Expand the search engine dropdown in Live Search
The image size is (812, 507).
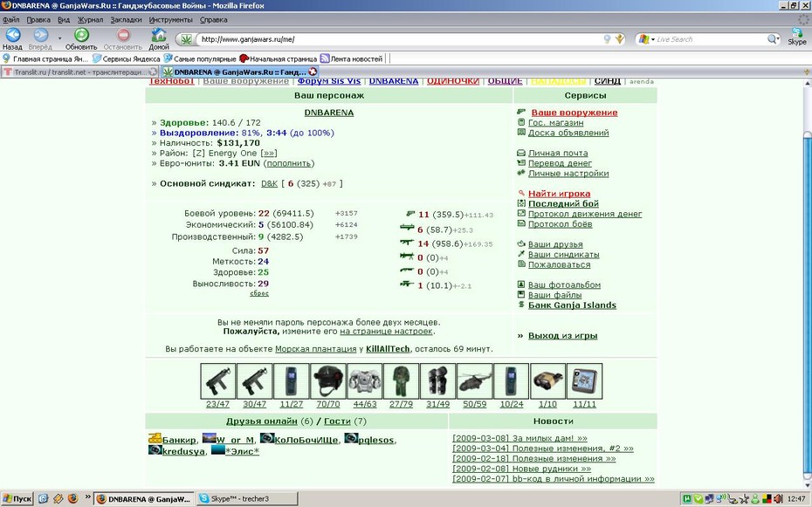pos(653,39)
